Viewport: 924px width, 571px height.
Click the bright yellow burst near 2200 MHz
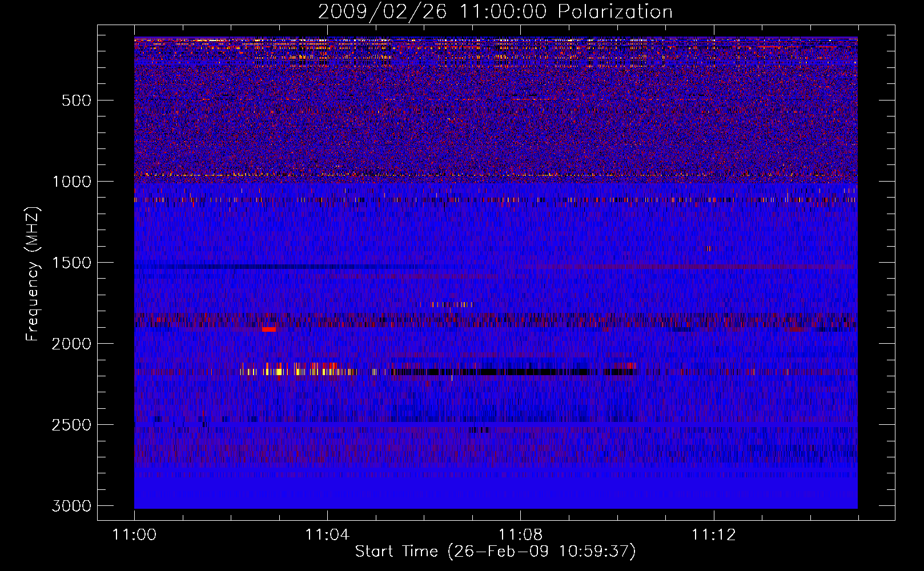click(298, 371)
